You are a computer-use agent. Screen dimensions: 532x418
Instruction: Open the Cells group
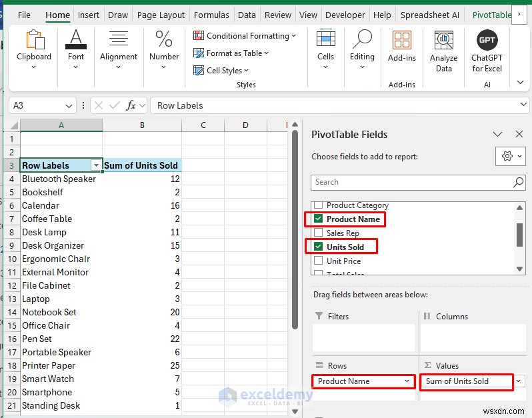(326, 49)
